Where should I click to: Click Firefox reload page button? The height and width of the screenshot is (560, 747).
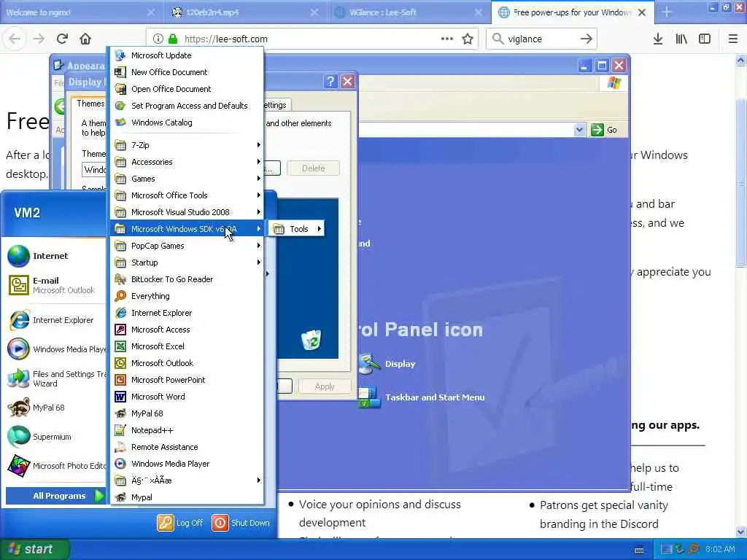point(62,39)
